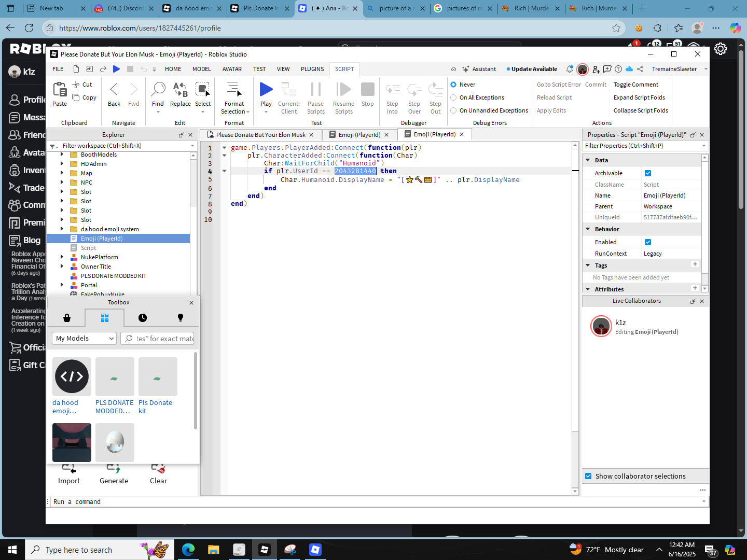747x560 pixels.
Task: Open Find magnifier tool
Action: 158,90
